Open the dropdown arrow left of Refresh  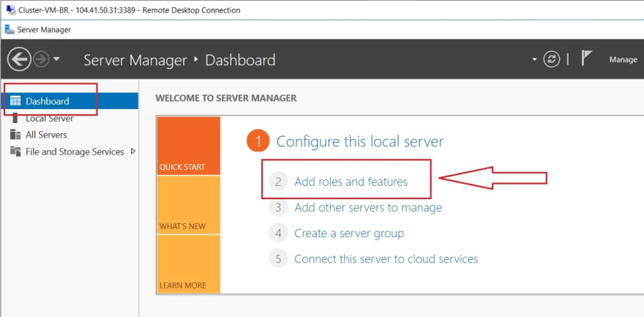(534, 59)
